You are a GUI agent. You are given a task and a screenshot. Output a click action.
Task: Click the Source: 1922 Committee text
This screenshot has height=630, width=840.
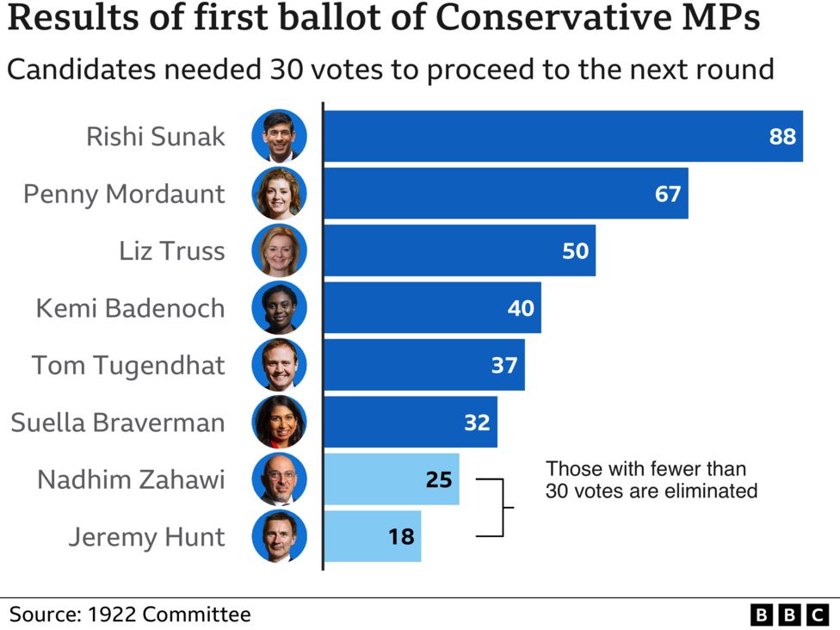tap(130, 615)
